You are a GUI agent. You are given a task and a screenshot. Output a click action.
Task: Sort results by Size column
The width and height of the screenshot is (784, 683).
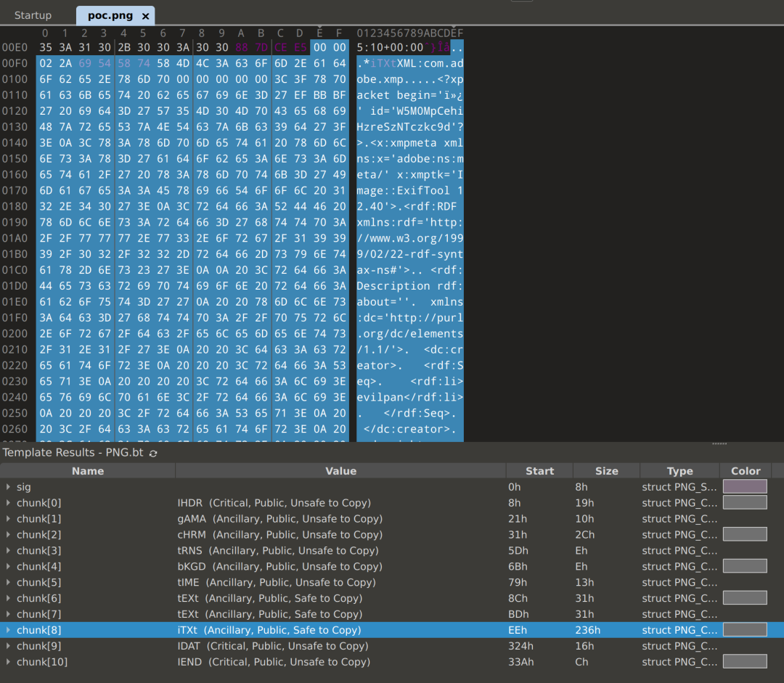pos(606,471)
